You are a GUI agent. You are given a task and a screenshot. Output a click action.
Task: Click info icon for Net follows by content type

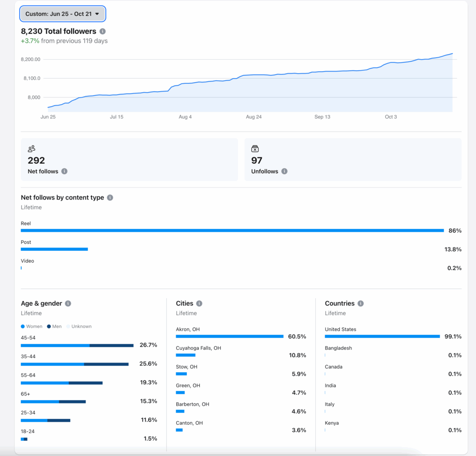[x=110, y=197]
